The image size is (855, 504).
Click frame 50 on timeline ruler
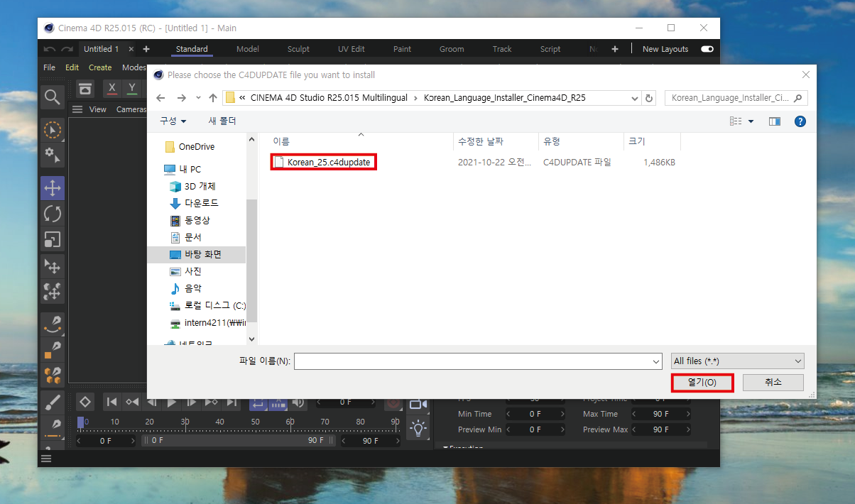coord(254,422)
